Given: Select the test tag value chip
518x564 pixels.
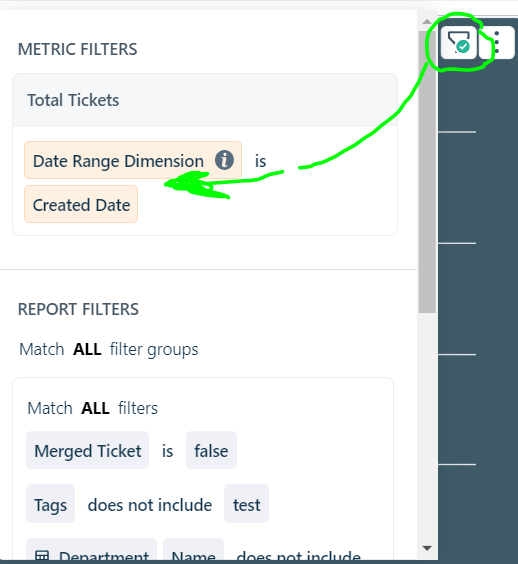Looking at the screenshot, I should (x=246, y=504).
